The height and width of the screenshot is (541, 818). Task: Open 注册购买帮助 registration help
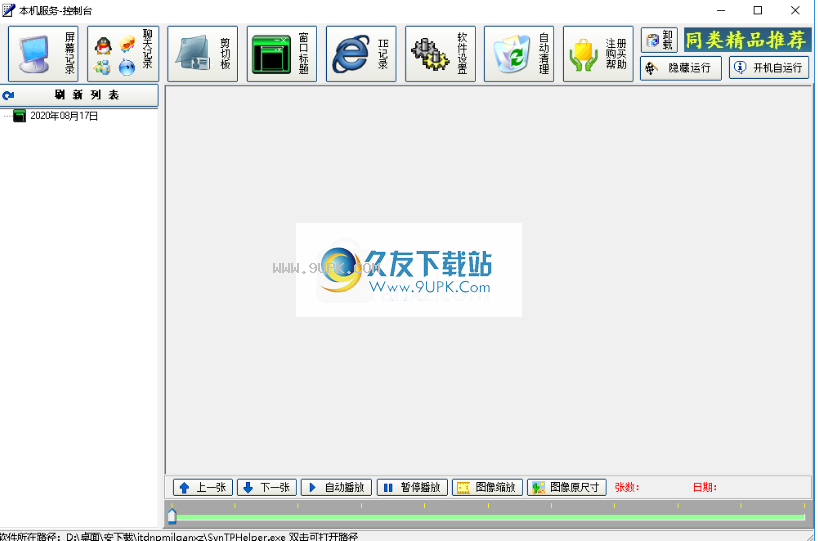[x=598, y=54]
